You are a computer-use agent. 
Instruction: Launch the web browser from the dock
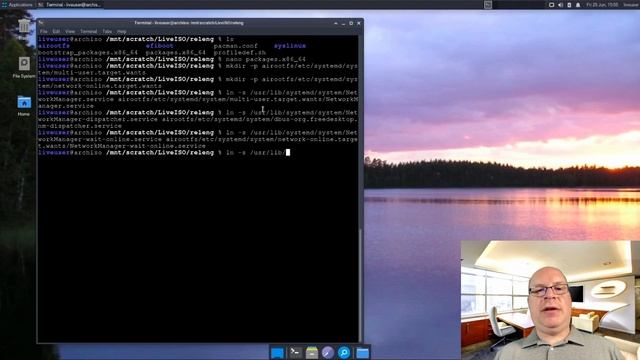328,353
